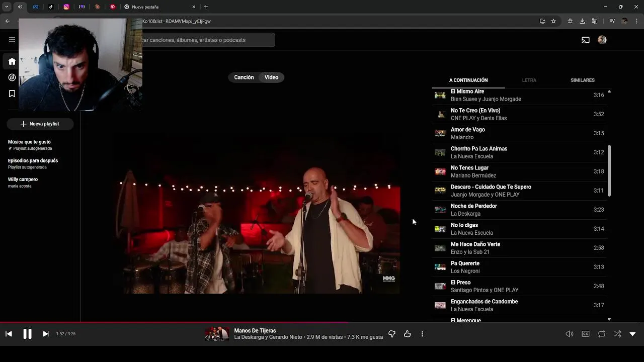Viewport: 644px width, 362px height.
Task: Toggle shuffle on the queue
Action: coord(618,334)
